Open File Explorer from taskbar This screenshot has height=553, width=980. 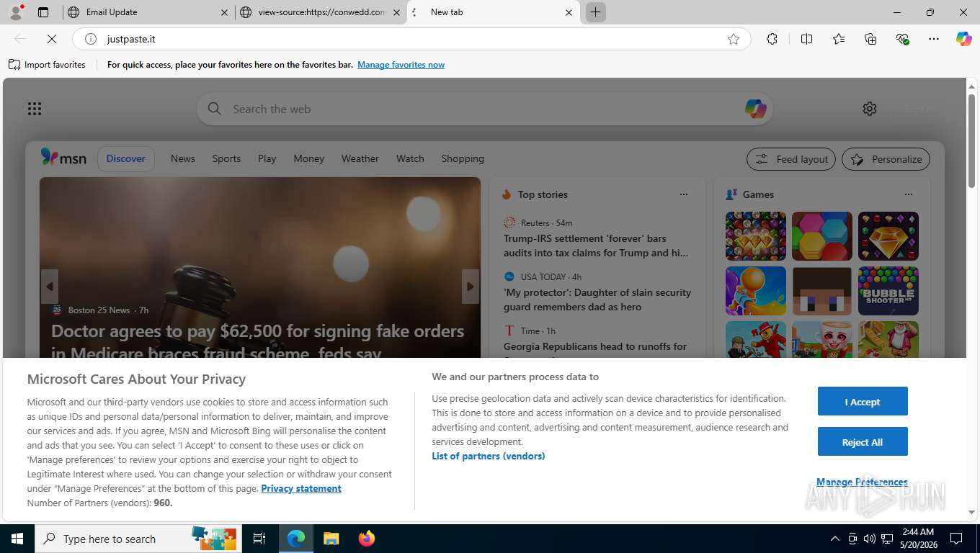(331, 539)
